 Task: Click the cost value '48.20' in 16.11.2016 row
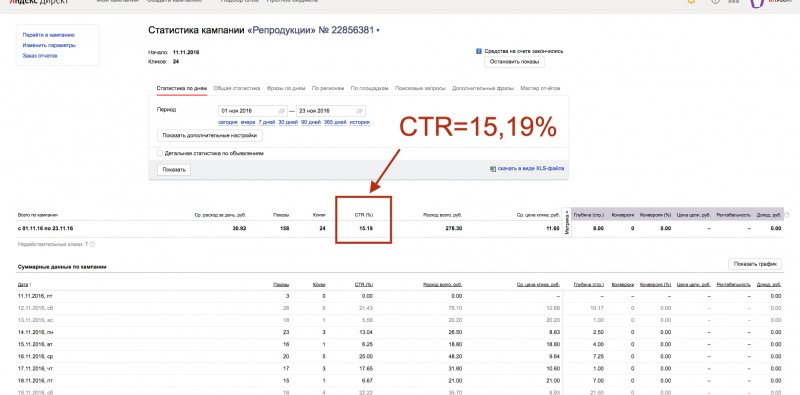(x=456, y=357)
